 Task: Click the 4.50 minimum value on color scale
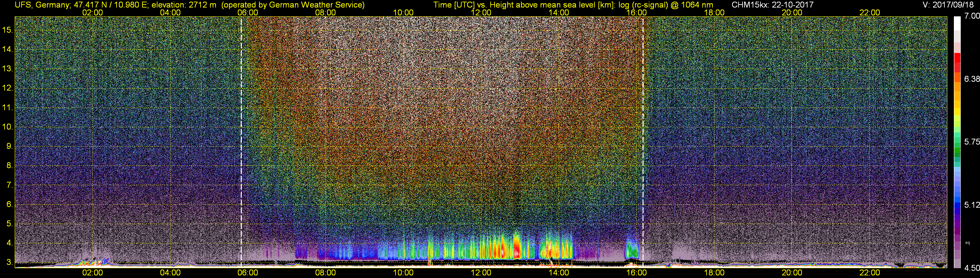972,268
